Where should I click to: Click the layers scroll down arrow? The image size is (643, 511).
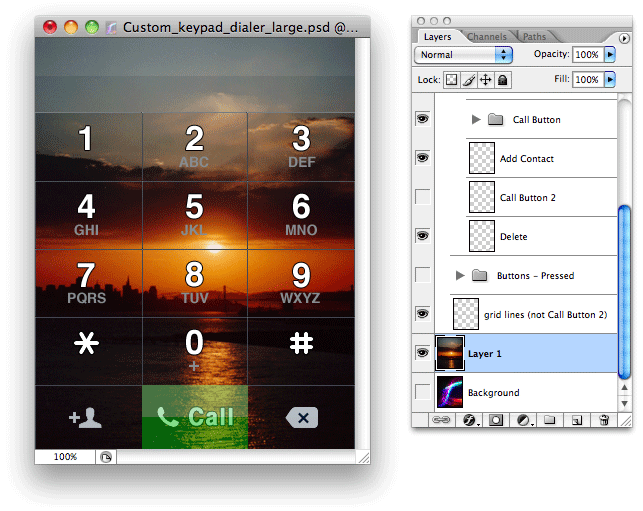624,403
